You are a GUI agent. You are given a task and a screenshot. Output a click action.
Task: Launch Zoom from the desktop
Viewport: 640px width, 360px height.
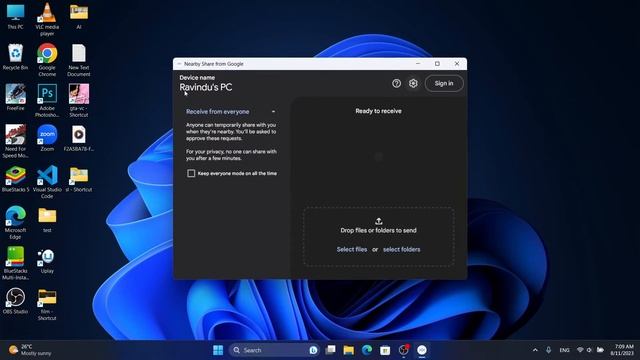tap(47, 138)
